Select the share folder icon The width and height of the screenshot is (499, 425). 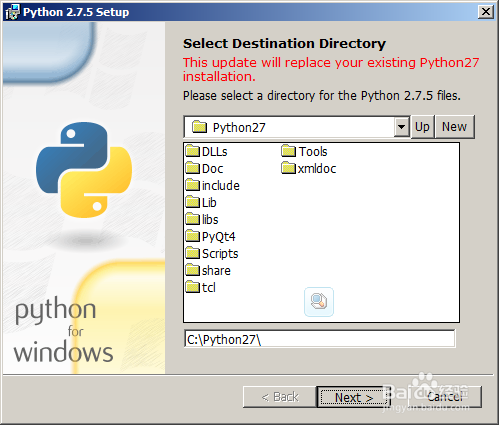click(192, 270)
